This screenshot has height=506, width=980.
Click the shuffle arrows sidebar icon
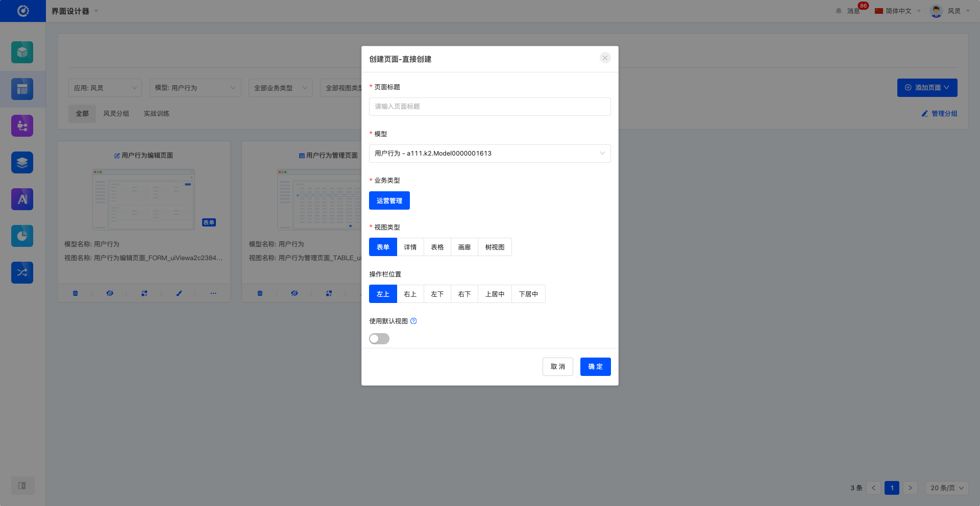22,273
